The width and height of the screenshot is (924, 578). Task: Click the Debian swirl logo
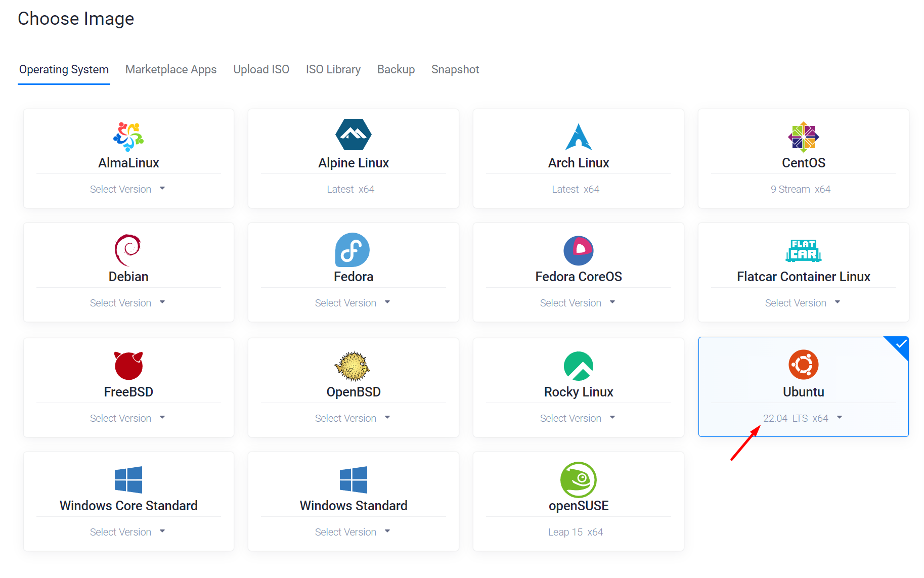127,250
